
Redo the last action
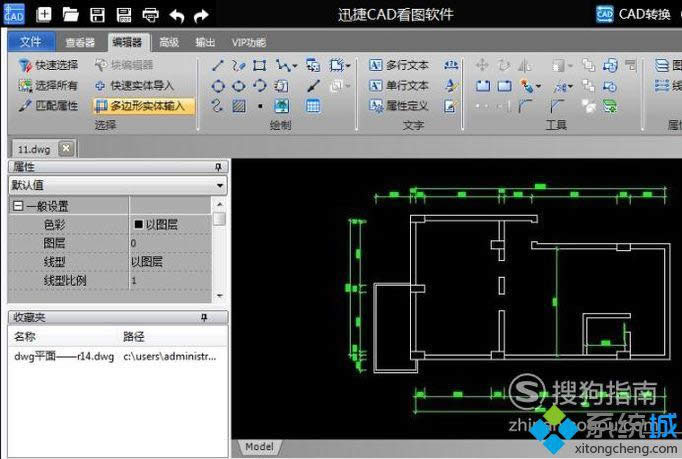(x=201, y=16)
